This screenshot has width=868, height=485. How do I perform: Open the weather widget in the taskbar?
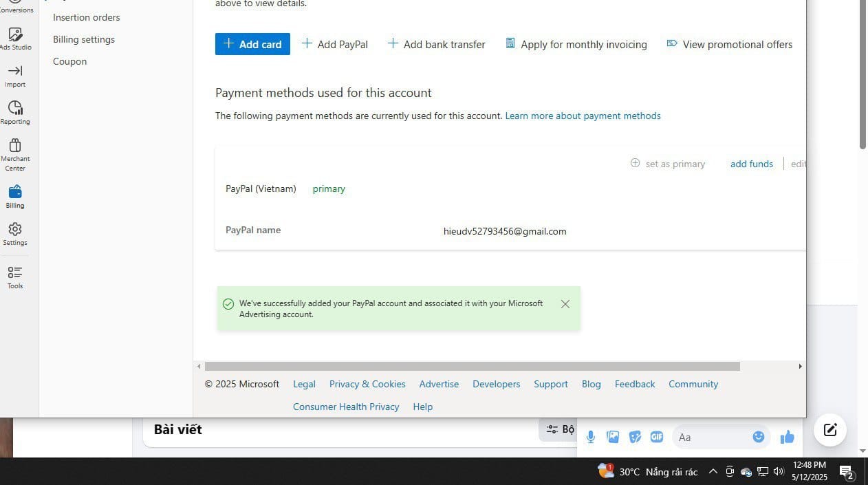tap(647, 471)
